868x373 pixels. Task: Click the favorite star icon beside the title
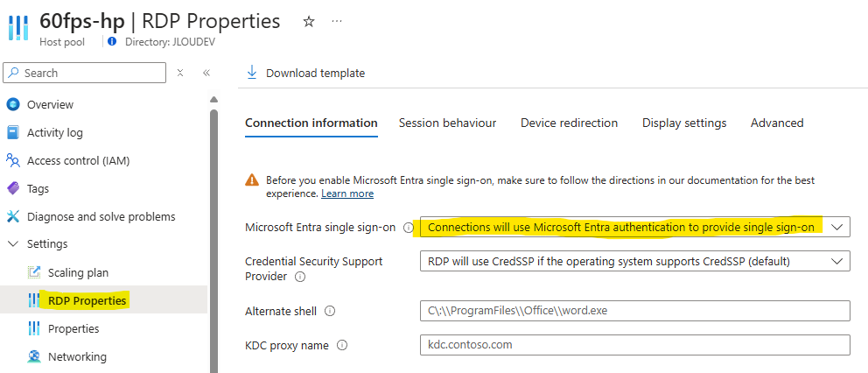(309, 22)
